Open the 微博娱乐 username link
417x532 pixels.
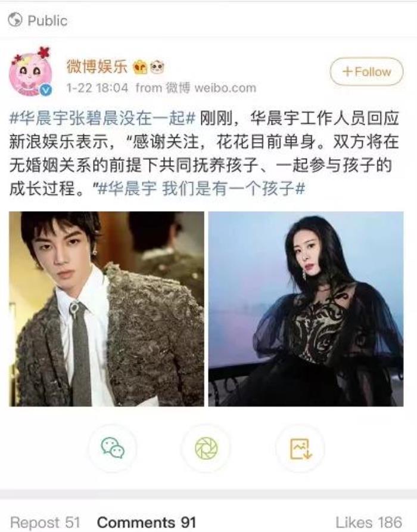click(x=97, y=67)
